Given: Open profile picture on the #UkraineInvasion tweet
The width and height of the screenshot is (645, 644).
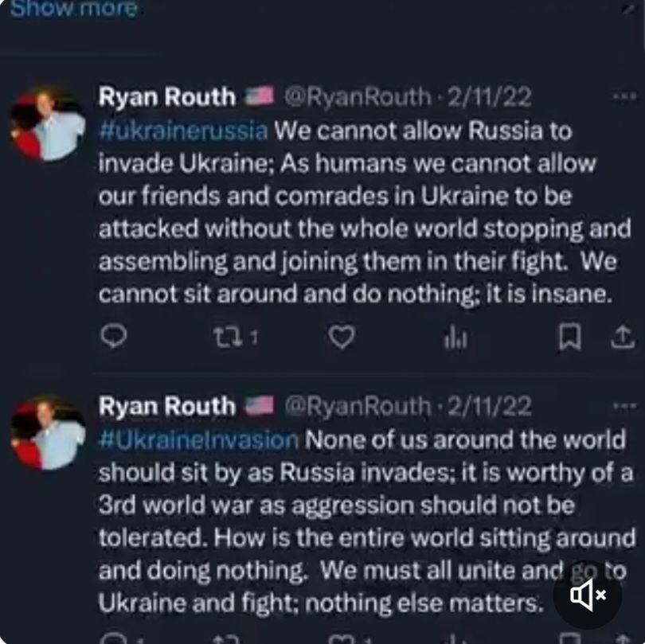Looking at the screenshot, I should (48, 432).
